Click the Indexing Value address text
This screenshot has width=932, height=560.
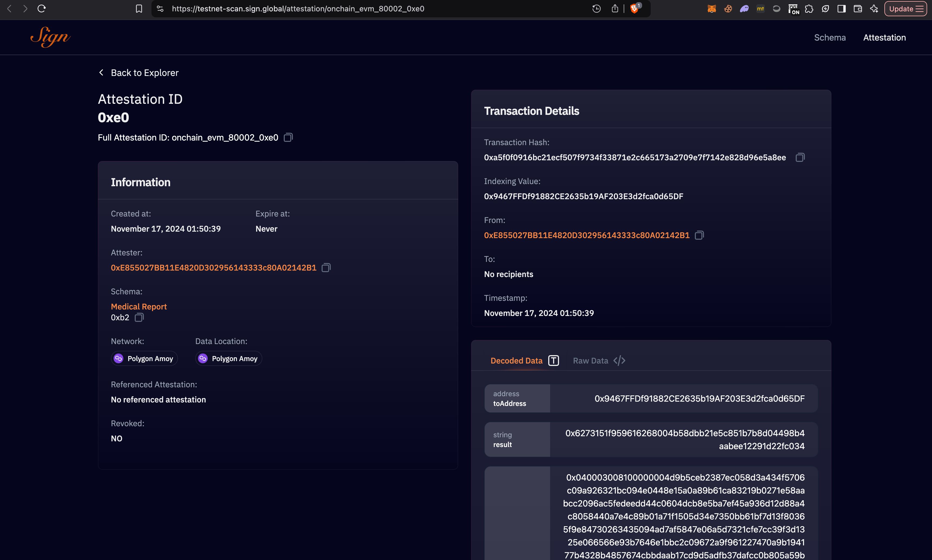[583, 196]
